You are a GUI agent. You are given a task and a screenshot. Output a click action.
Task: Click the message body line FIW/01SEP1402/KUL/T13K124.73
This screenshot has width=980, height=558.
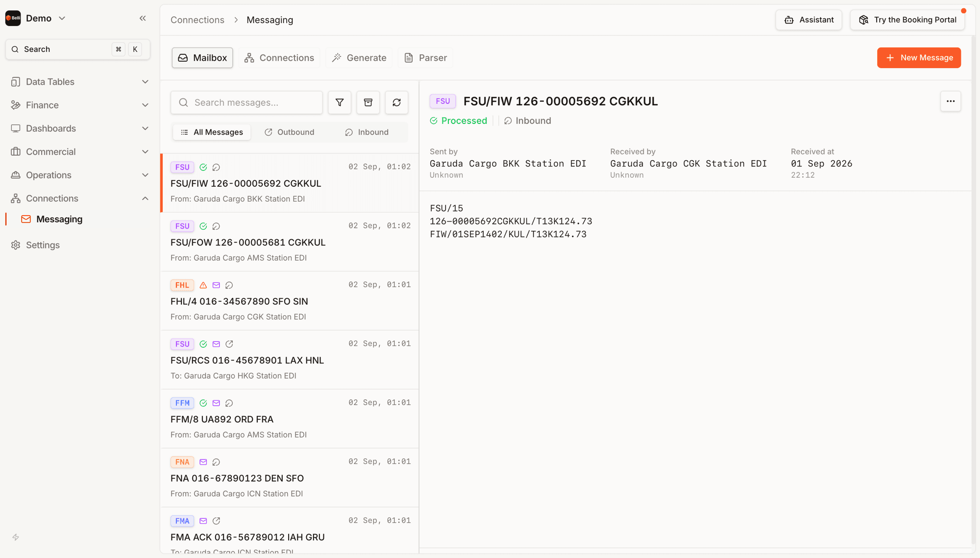(x=508, y=235)
